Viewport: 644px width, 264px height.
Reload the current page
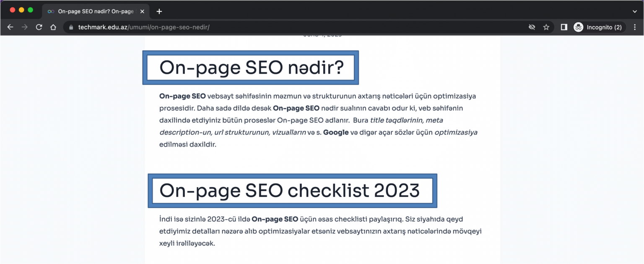click(x=39, y=27)
